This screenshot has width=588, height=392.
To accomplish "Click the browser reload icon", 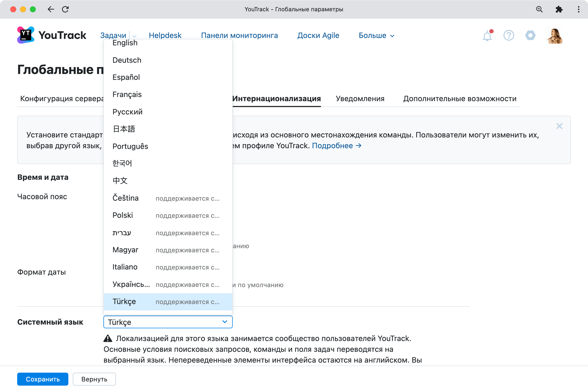I will [x=65, y=9].
